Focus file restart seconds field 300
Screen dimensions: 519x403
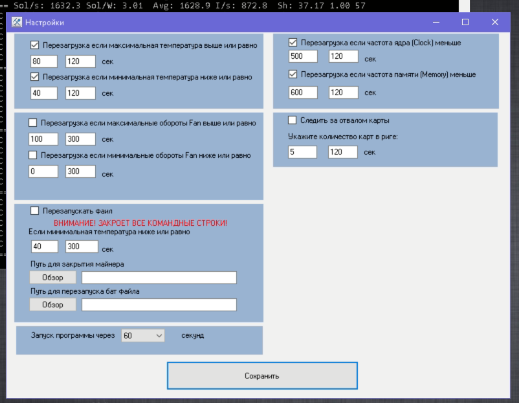pyautogui.click(x=82, y=246)
